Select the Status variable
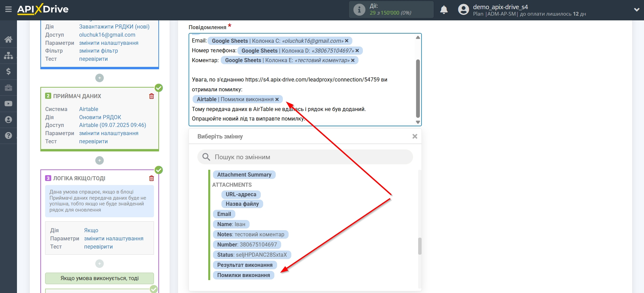This screenshot has width=644, height=293. click(x=252, y=255)
